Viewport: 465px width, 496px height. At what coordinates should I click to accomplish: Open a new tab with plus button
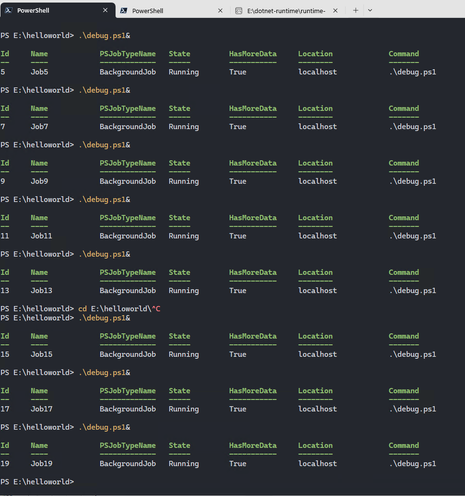[355, 10]
